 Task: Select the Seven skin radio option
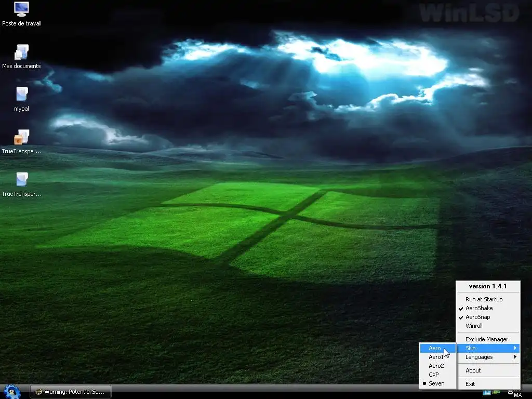coord(437,383)
